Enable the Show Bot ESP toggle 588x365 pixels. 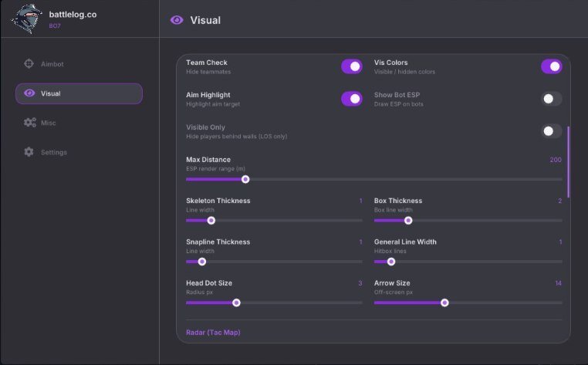(551, 99)
